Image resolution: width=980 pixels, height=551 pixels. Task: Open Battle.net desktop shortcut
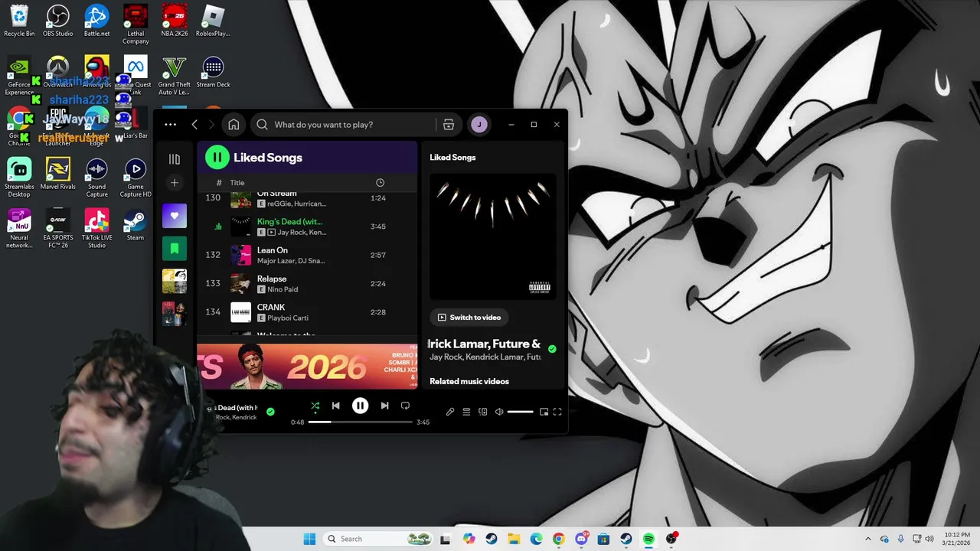96,21
